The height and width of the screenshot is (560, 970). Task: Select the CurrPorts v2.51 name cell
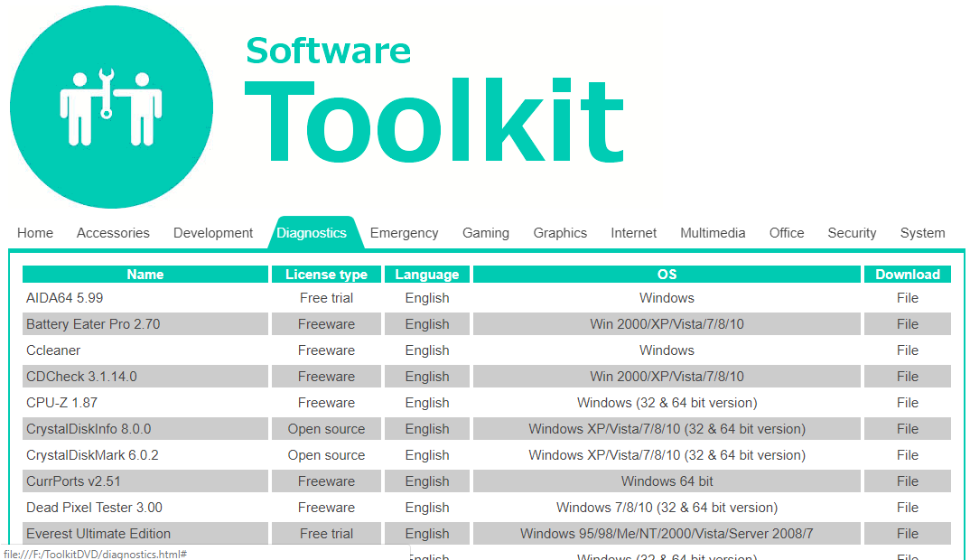[x=145, y=481]
